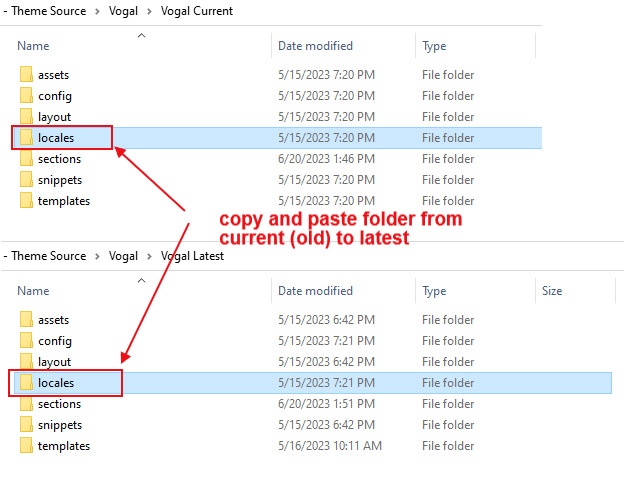This screenshot has height=488, width=624.
Task: Click 'File folder' type of Current sections row
Action: click(x=448, y=159)
